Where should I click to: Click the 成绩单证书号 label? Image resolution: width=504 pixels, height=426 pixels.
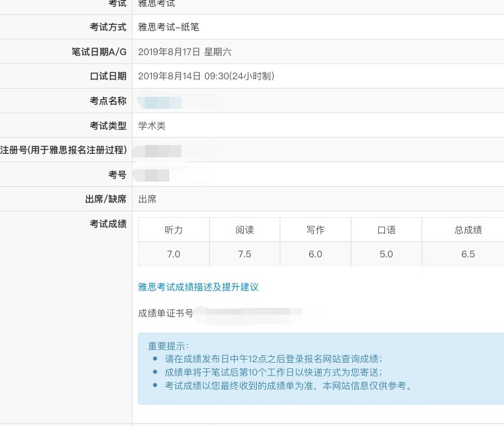click(x=165, y=313)
